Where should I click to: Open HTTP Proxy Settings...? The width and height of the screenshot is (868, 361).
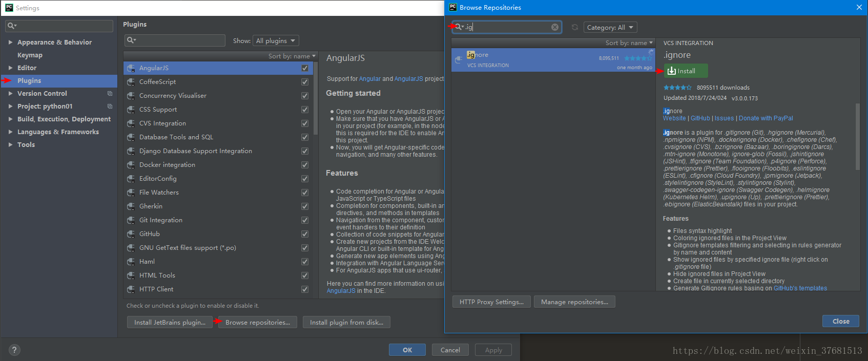click(491, 302)
